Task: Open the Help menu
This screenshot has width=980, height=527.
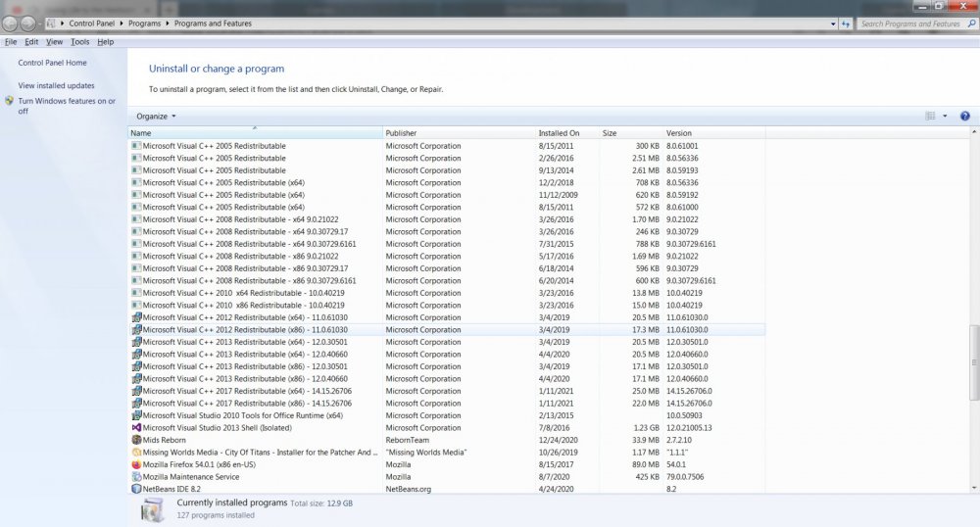Action: (x=106, y=42)
